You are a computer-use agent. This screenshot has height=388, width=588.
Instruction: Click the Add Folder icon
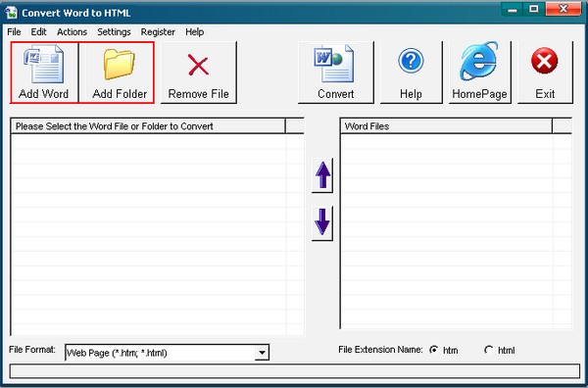point(120,65)
